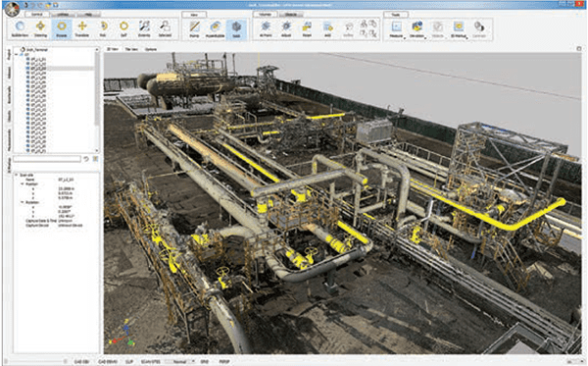This screenshot has width=588, height=366.
Task: Select the Hyperbubble view icon
Action: tap(216, 28)
